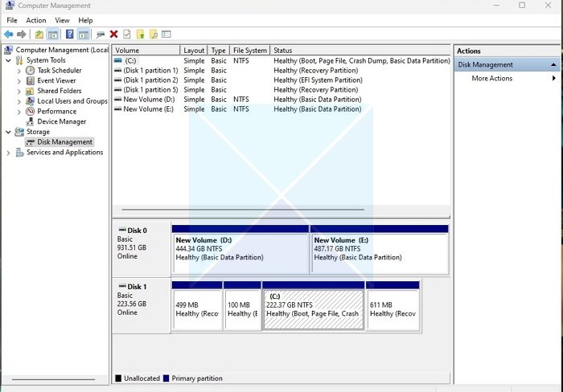The height and width of the screenshot is (392, 563).
Task: Click the grey Forward arrow in toolbar
Action: pyautogui.click(x=22, y=35)
